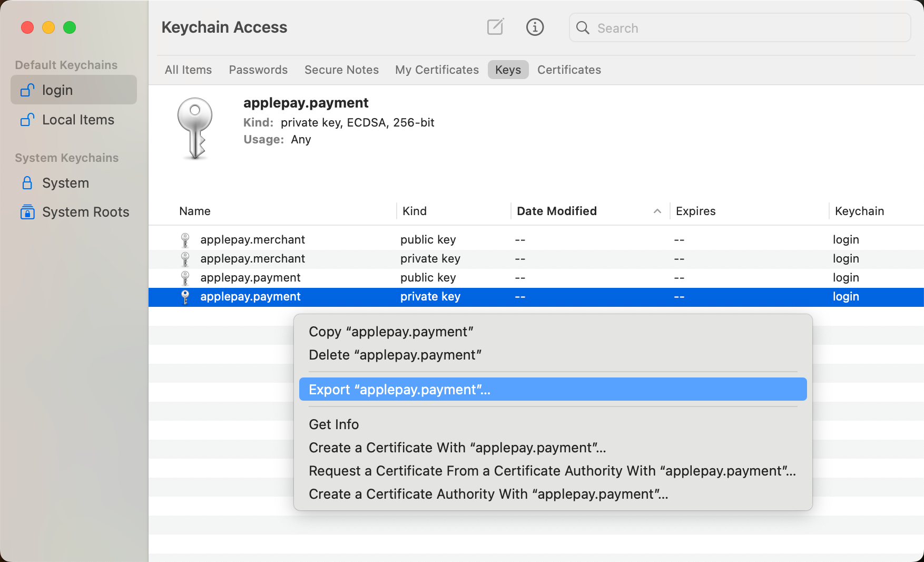Image resolution: width=924 pixels, height=562 pixels.
Task: Choose Get Info in context menu
Action: click(x=334, y=424)
